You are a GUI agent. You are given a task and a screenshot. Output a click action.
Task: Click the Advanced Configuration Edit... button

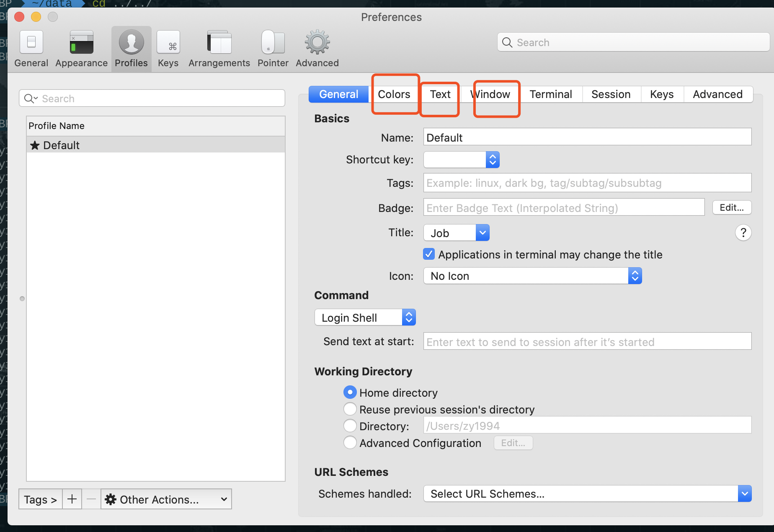[513, 443]
